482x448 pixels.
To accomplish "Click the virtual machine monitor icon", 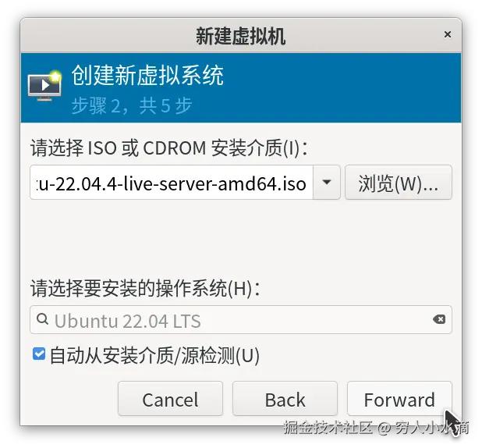I will pyautogui.click(x=44, y=87).
